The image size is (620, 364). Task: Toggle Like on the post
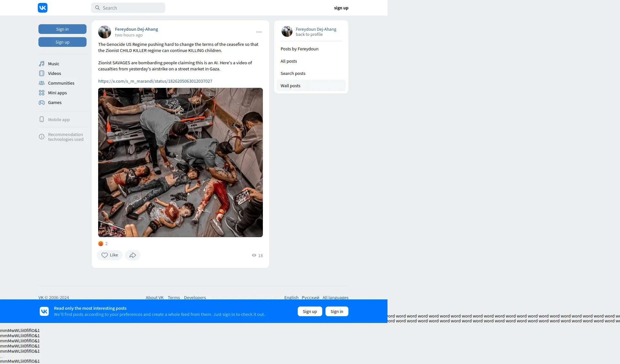109,255
